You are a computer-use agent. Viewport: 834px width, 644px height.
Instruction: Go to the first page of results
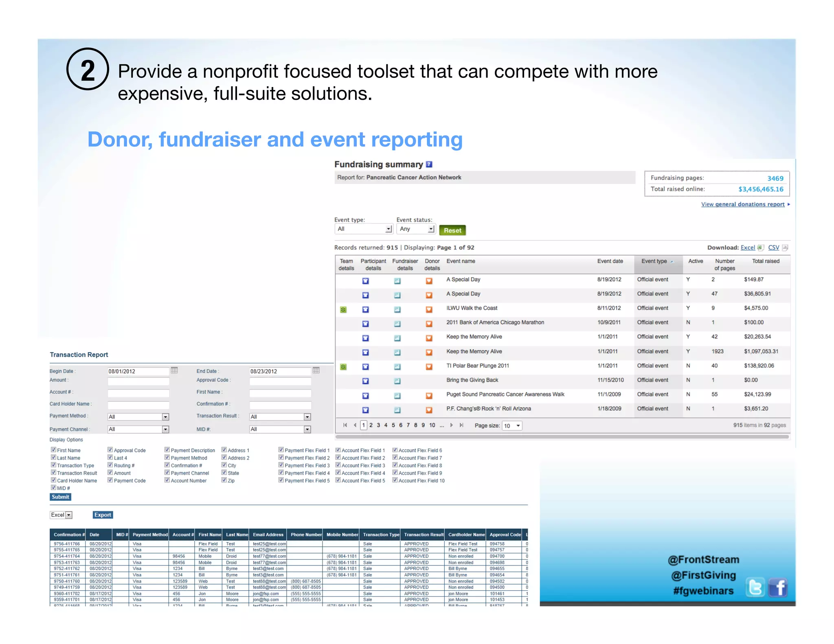point(345,425)
